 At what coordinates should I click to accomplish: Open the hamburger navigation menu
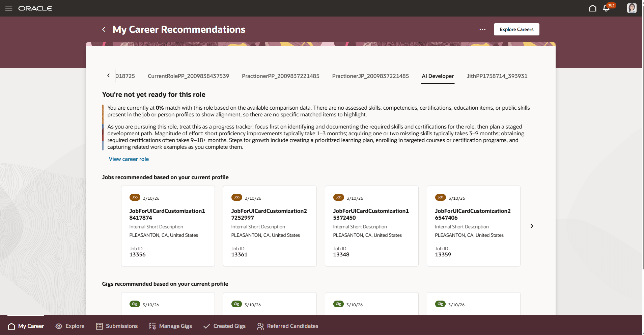[9, 8]
